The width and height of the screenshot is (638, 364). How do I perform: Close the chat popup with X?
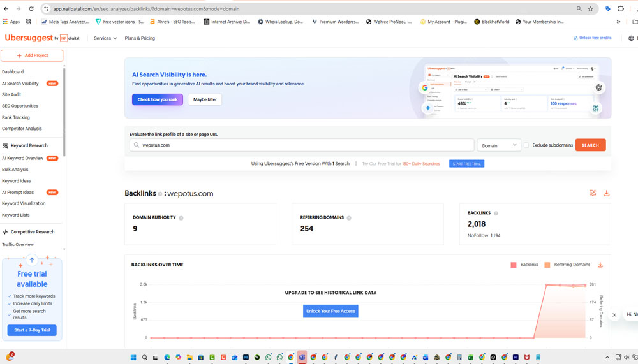614,315
